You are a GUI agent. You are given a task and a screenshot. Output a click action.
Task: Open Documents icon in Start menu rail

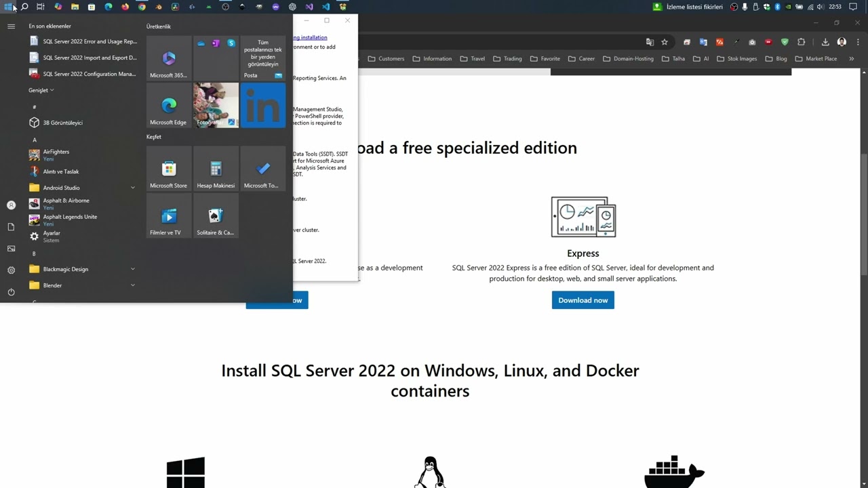click(x=11, y=227)
